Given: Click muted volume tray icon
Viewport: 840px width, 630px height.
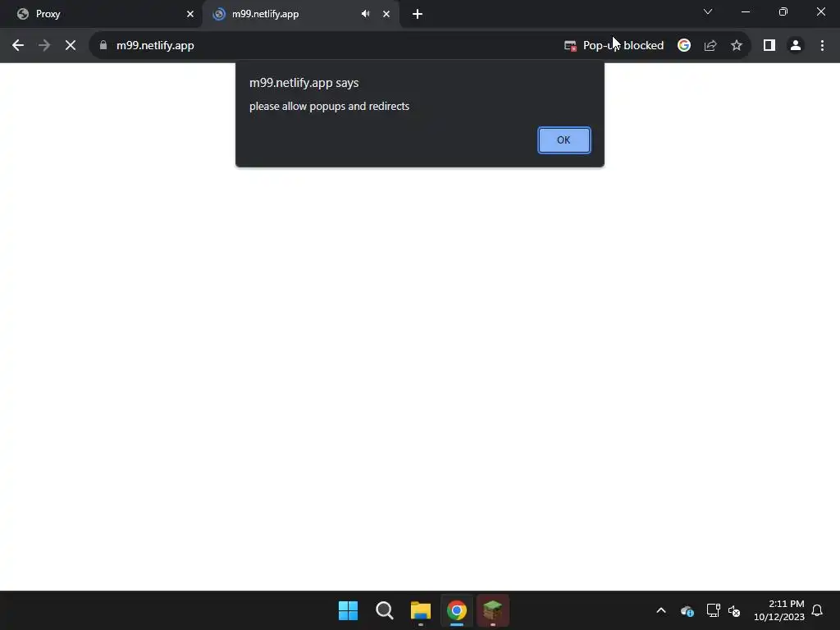Looking at the screenshot, I should click(734, 610).
